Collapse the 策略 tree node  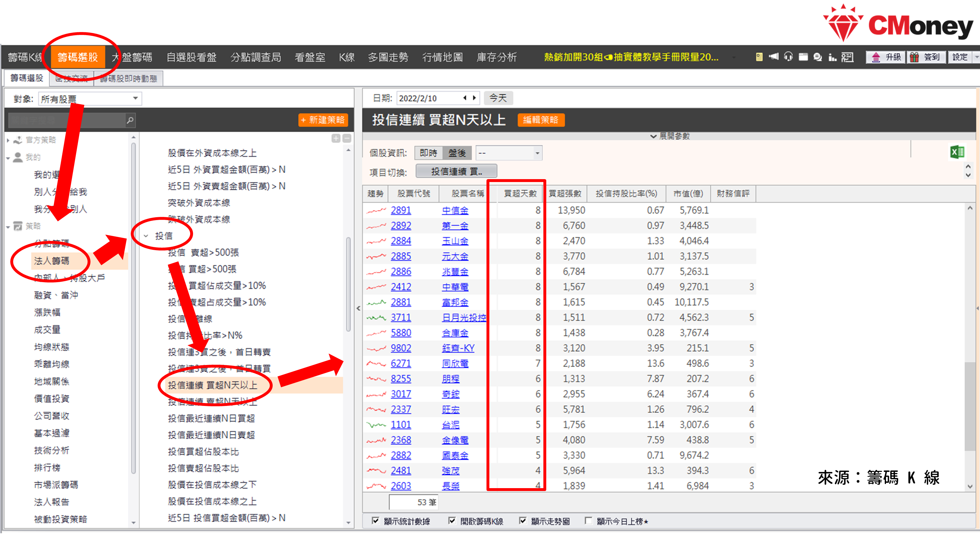[x=8, y=227]
